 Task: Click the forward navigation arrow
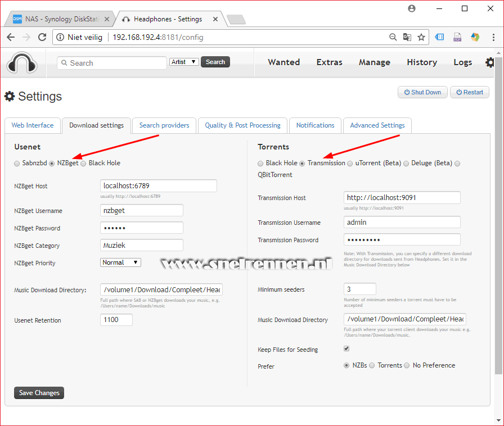pyautogui.click(x=26, y=37)
